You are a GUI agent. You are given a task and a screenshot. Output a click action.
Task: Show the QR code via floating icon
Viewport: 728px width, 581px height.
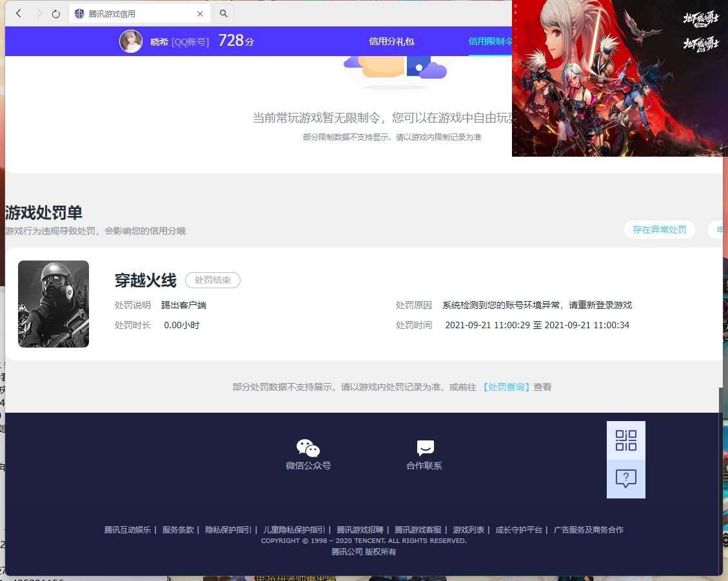coord(626,440)
